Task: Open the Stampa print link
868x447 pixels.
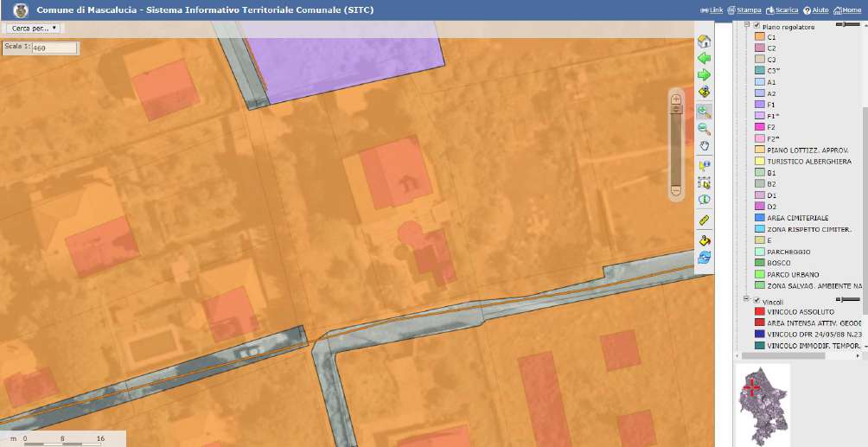Action: (x=744, y=10)
